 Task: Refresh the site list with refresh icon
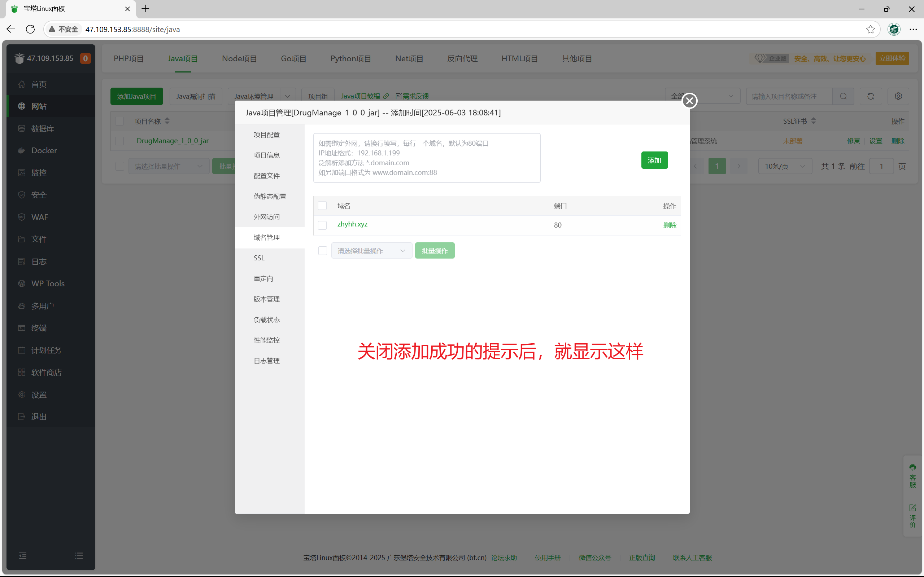tap(871, 96)
